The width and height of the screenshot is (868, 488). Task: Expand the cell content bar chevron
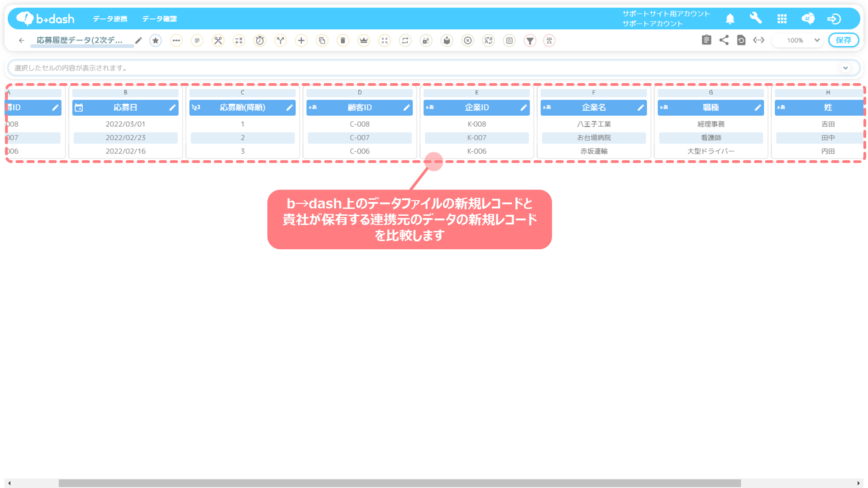(x=845, y=68)
